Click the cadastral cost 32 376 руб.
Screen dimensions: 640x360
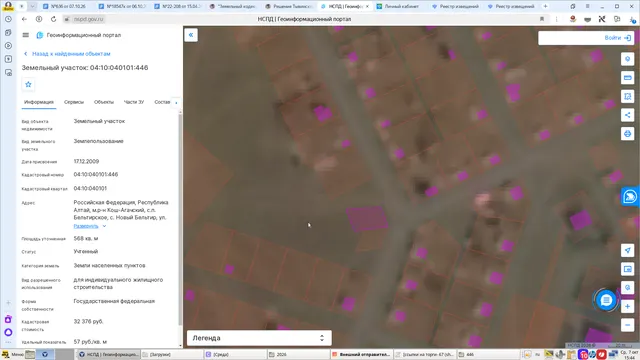tap(89, 322)
